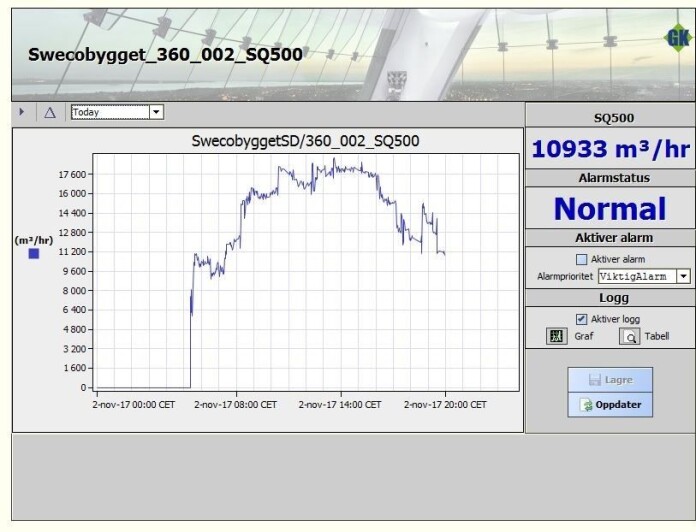The image size is (696, 532).
Task: Click the play arrow icon in the toolbar
Action: (21, 112)
